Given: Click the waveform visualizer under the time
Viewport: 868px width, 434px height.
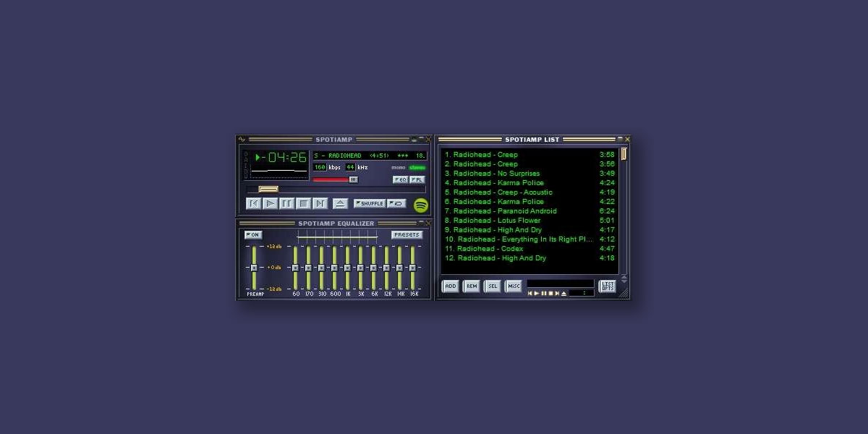Looking at the screenshot, I should (x=279, y=171).
